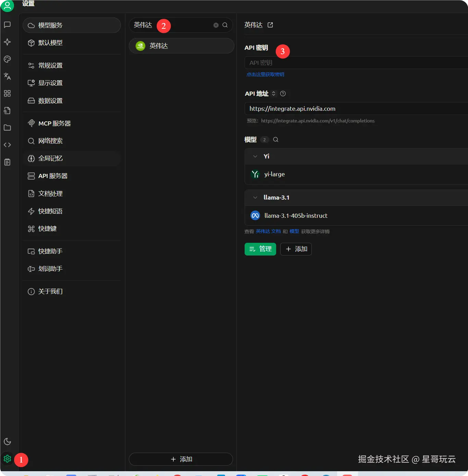Collapse the llama-3.1 model group
The image size is (468, 476).
pos(255,198)
